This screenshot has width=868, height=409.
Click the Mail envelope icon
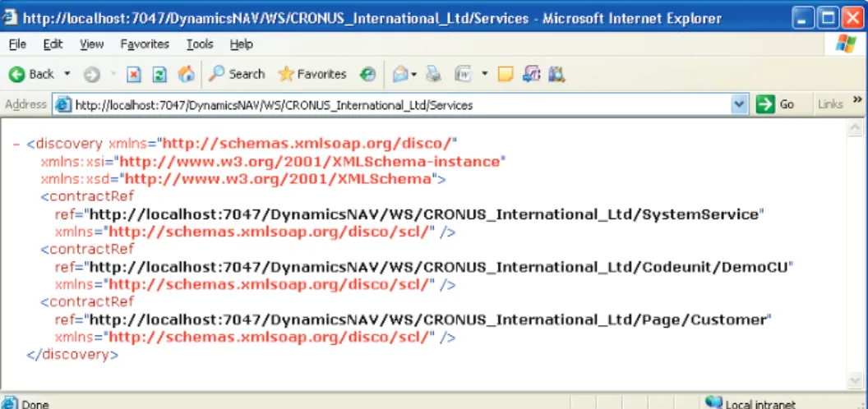[x=400, y=74]
